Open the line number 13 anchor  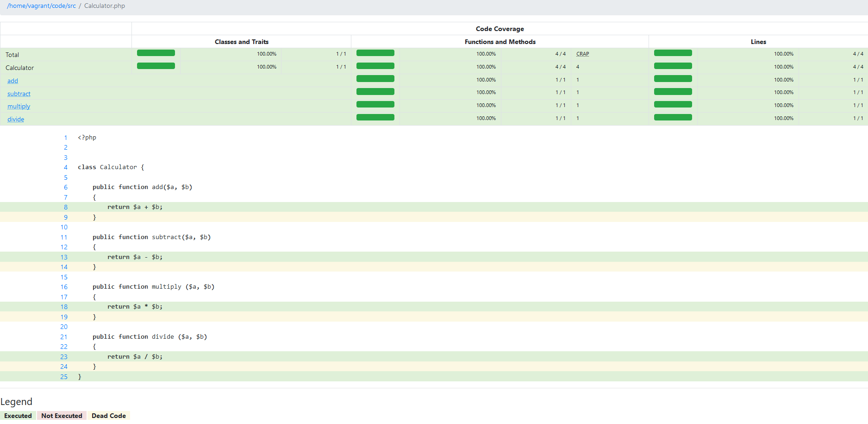pos(64,257)
